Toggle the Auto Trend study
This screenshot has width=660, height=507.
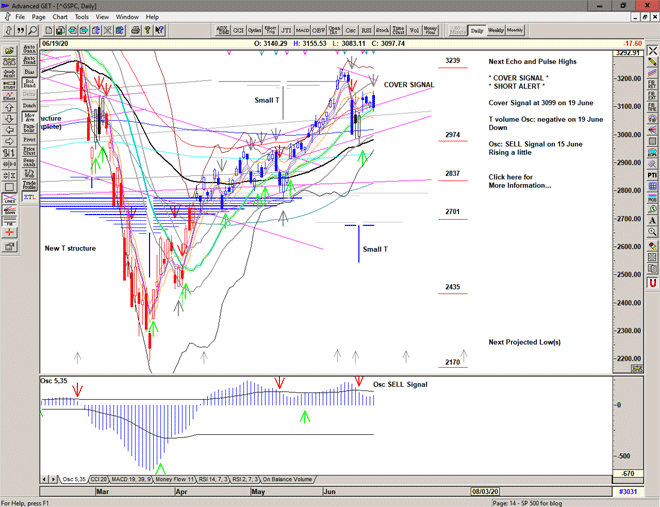(x=29, y=60)
